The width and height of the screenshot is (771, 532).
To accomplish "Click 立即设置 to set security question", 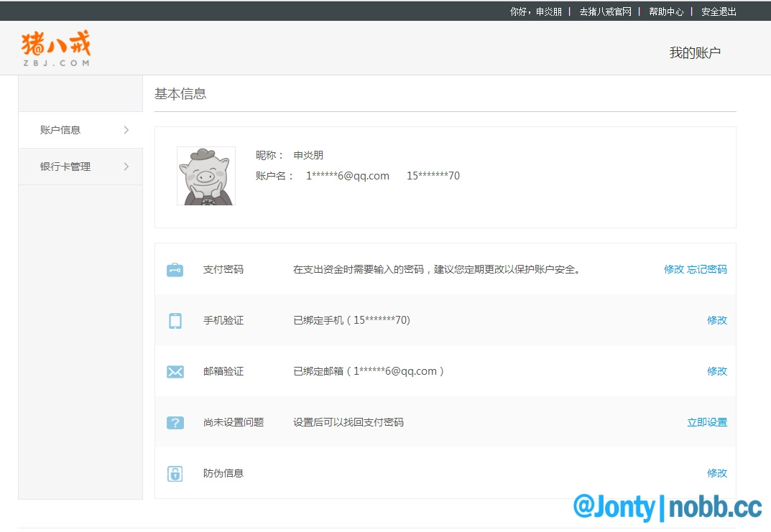I will pos(707,422).
